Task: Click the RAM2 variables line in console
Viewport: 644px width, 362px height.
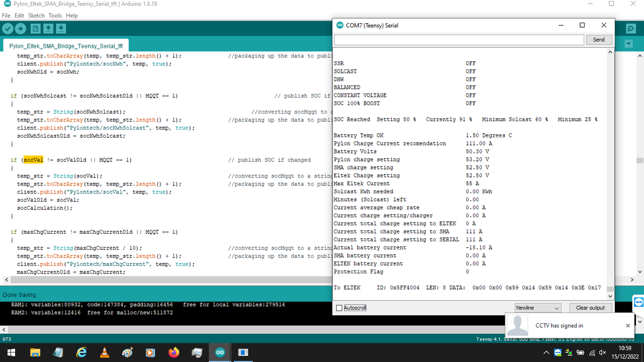Action: click(92, 312)
